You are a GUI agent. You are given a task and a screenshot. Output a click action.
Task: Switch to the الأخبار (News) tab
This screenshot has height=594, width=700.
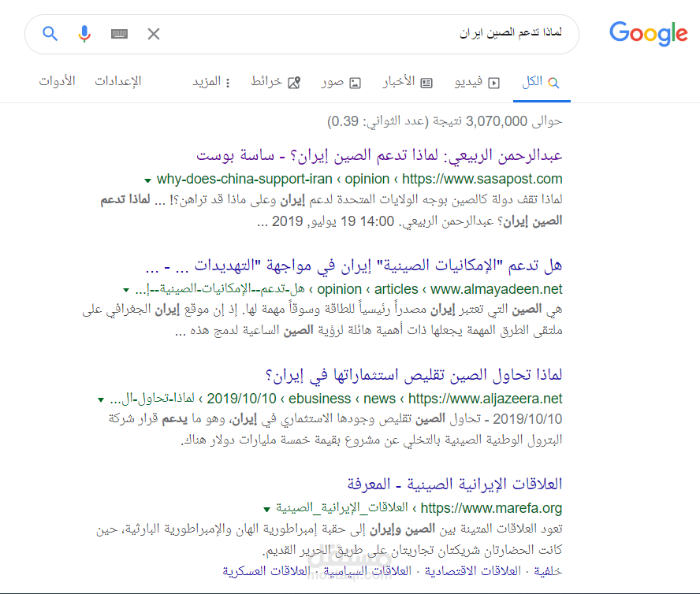click(407, 82)
